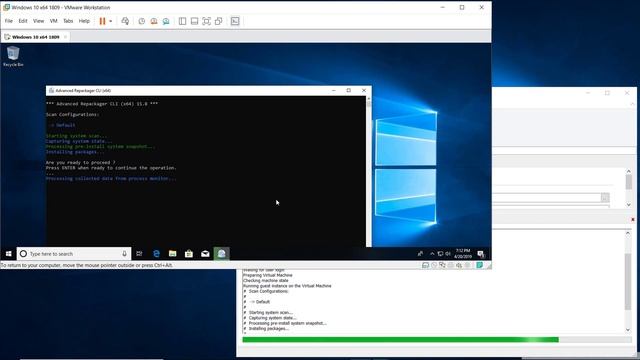
Task: Revert to snapshot using the orange snapshot icon
Action: pyautogui.click(x=154, y=21)
